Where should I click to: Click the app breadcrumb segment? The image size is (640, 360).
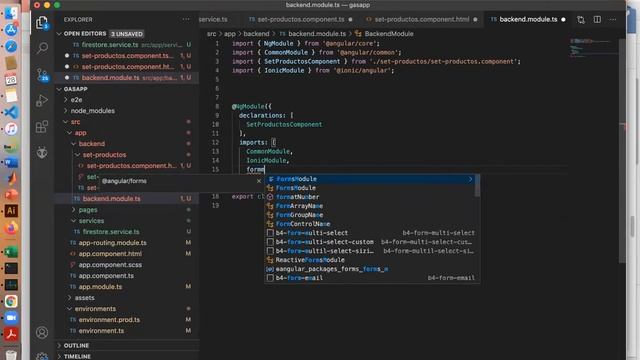pos(229,34)
